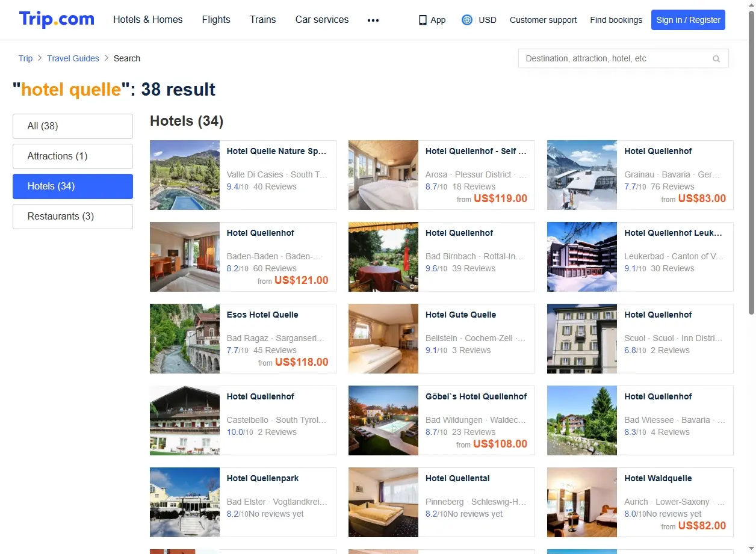Viewport: 756px width, 554px height.
Task: Click Hotel Quelle Nature Spa title
Action: (x=276, y=152)
